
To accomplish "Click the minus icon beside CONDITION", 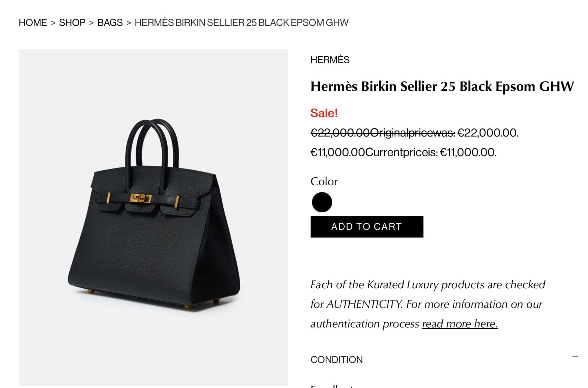I will coord(575,356).
